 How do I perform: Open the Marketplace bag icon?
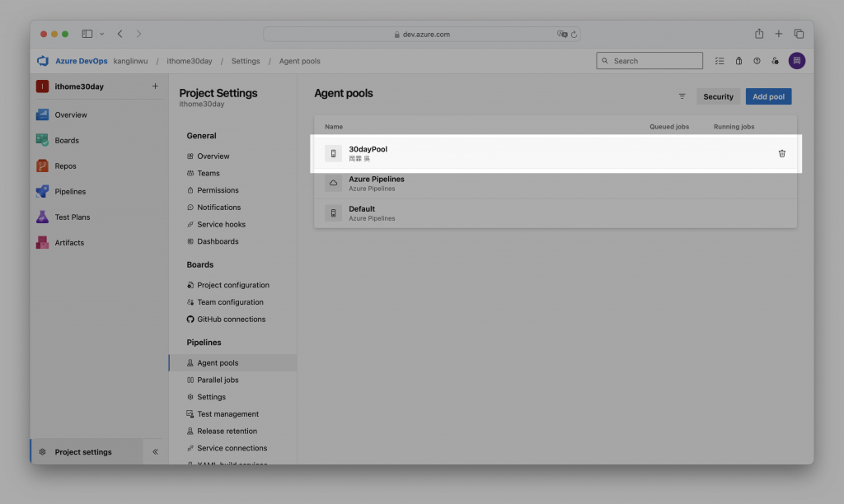pyautogui.click(x=738, y=61)
